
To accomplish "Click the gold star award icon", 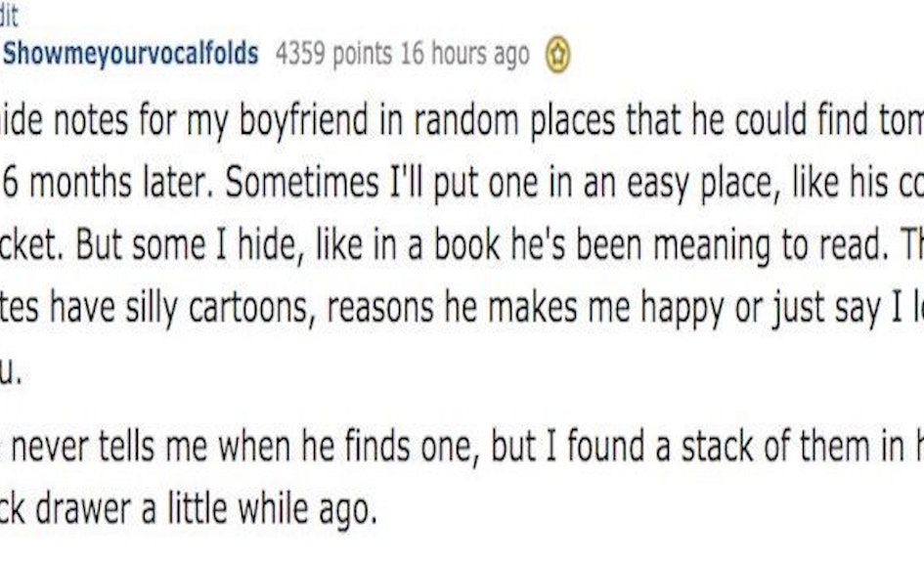I will pos(557,57).
